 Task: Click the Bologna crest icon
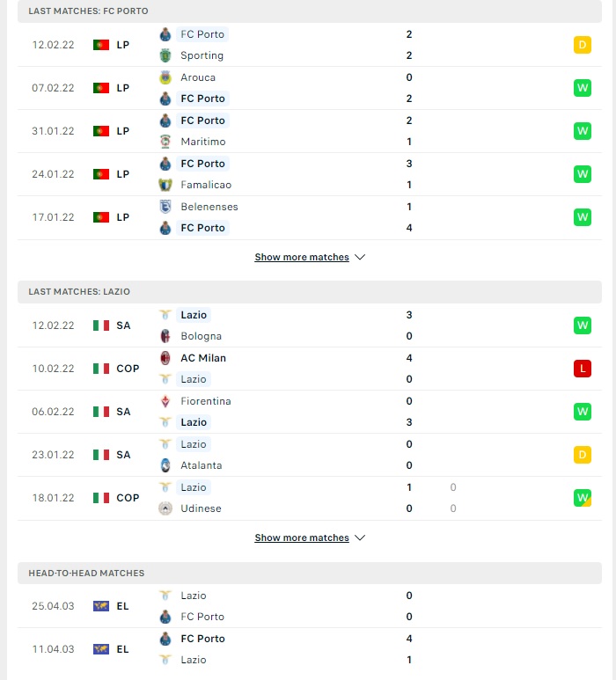(x=165, y=336)
